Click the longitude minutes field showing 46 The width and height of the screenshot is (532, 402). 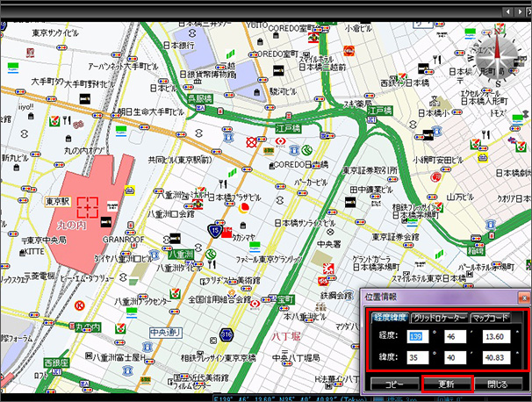[455, 336]
